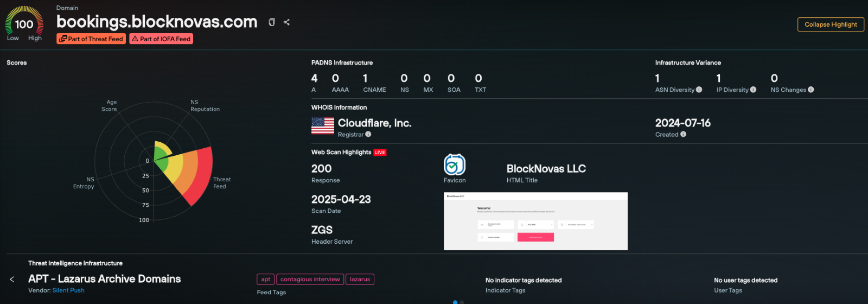This screenshot has height=304, width=868.
Task: Click the BlockNovas favicon image
Action: pyautogui.click(x=455, y=164)
